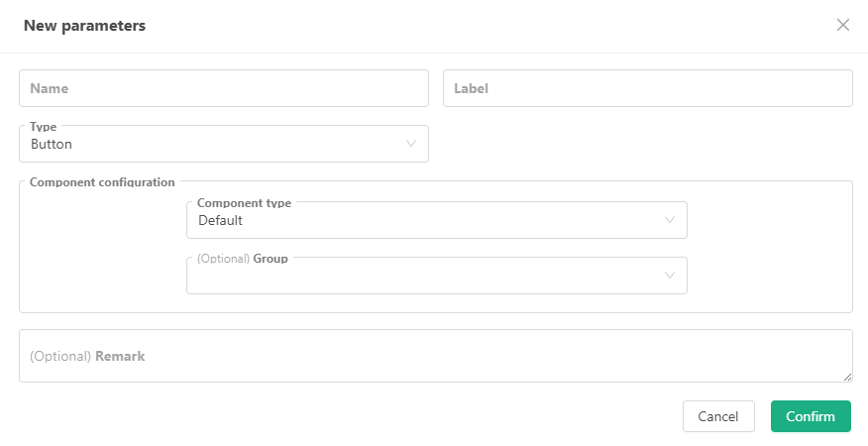Click the Group field chevron arrow
Viewport: 868px width, 446px height.
point(670,277)
